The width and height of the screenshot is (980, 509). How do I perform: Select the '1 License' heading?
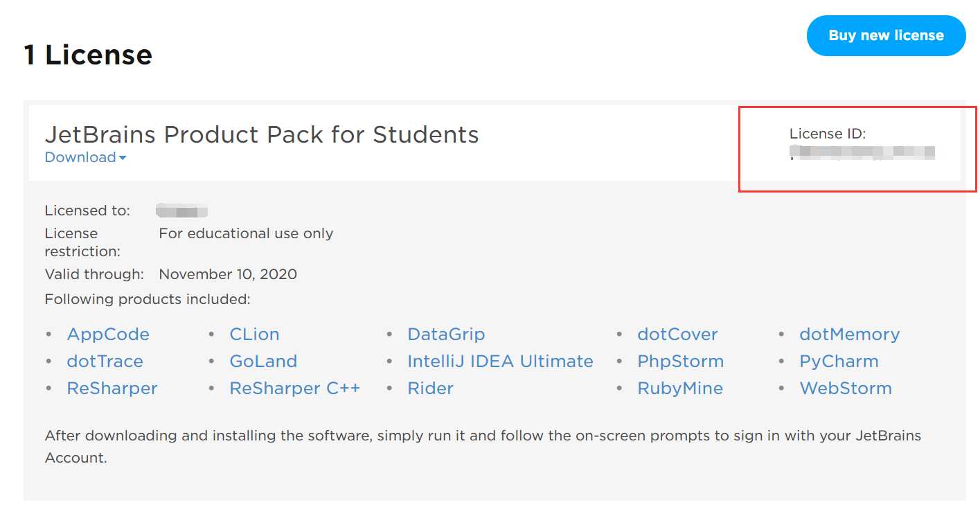(x=88, y=55)
